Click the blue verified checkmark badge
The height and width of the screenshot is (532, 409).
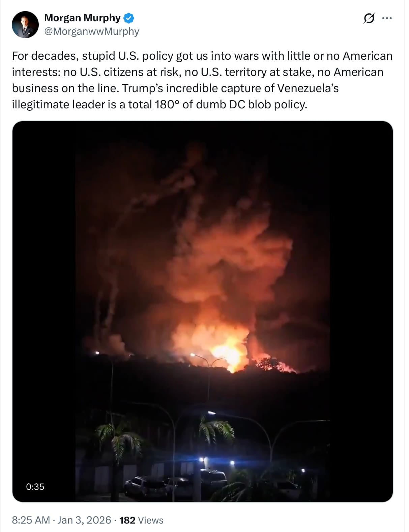(x=129, y=18)
